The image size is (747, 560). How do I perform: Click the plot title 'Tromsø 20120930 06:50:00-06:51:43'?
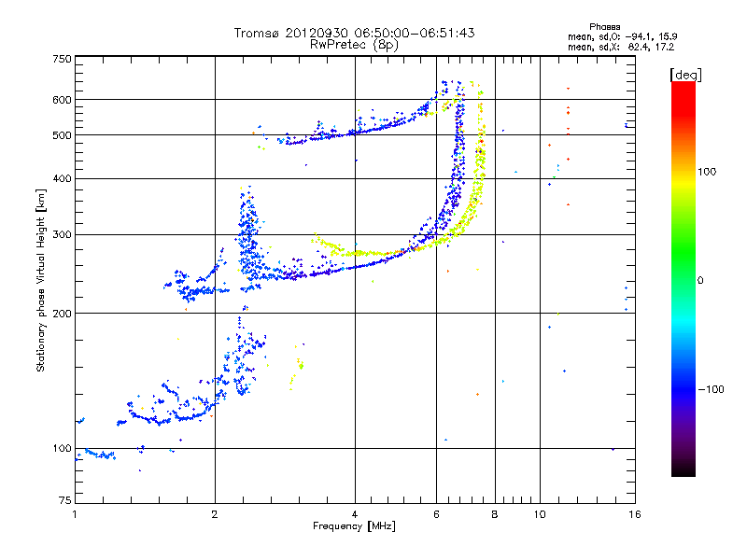[x=354, y=33]
